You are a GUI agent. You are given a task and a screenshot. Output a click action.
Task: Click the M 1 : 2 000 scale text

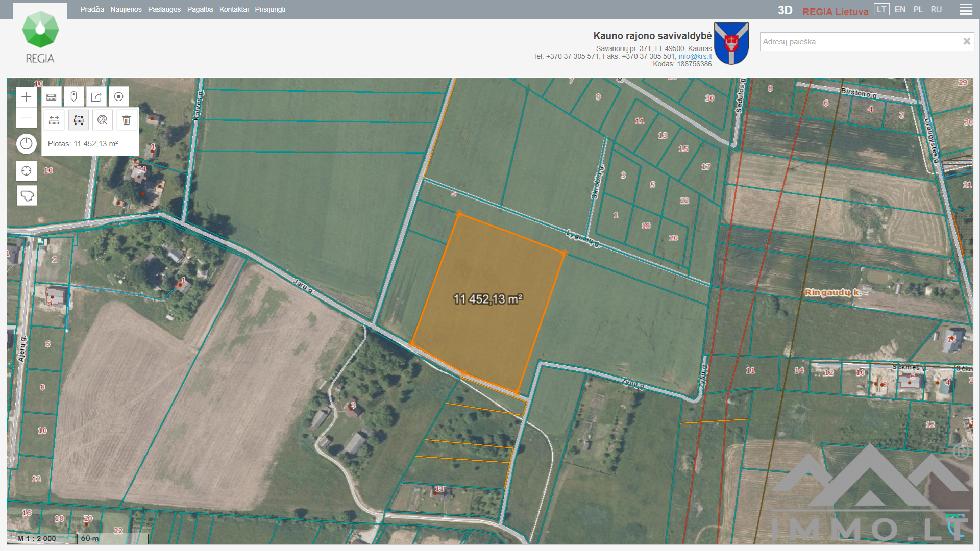tap(37, 538)
